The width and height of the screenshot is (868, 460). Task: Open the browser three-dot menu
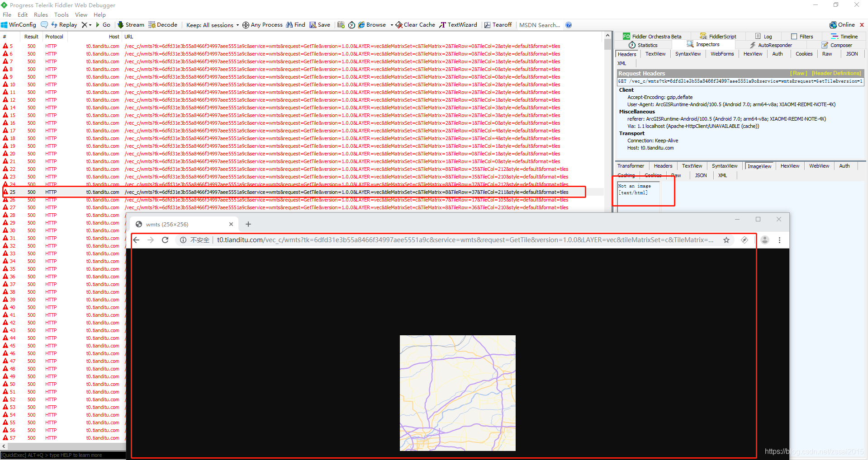pos(779,240)
